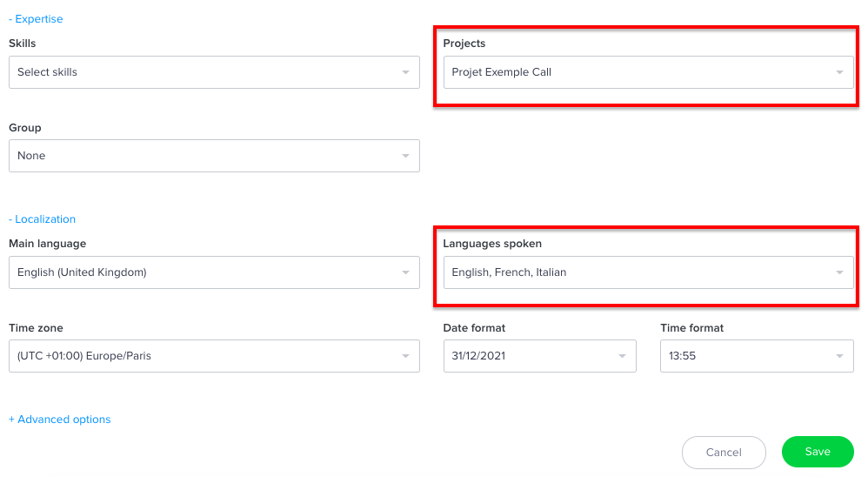This screenshot has height=477, width=868.
Task: Click the Main language arrow icon
Action: 405,272
